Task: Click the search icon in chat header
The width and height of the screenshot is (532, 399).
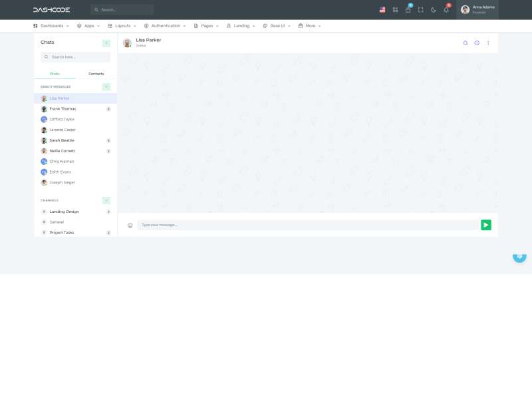Action: pos(465,43)
